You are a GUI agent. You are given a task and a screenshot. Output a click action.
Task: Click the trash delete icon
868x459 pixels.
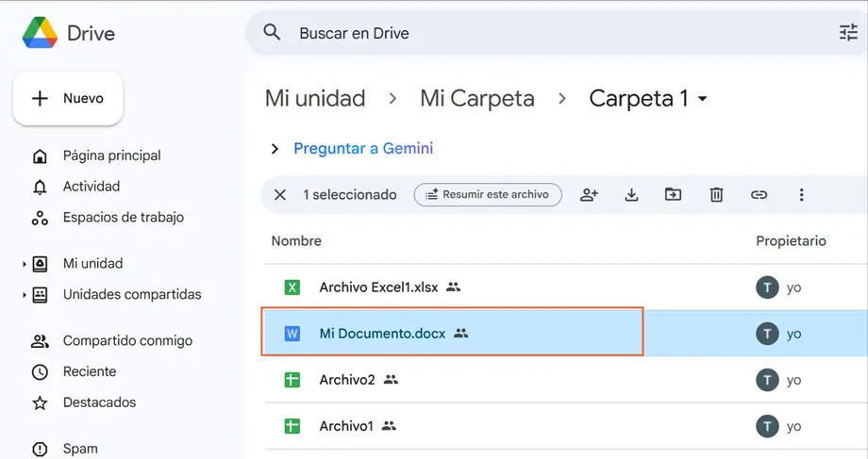coord(716,195)
